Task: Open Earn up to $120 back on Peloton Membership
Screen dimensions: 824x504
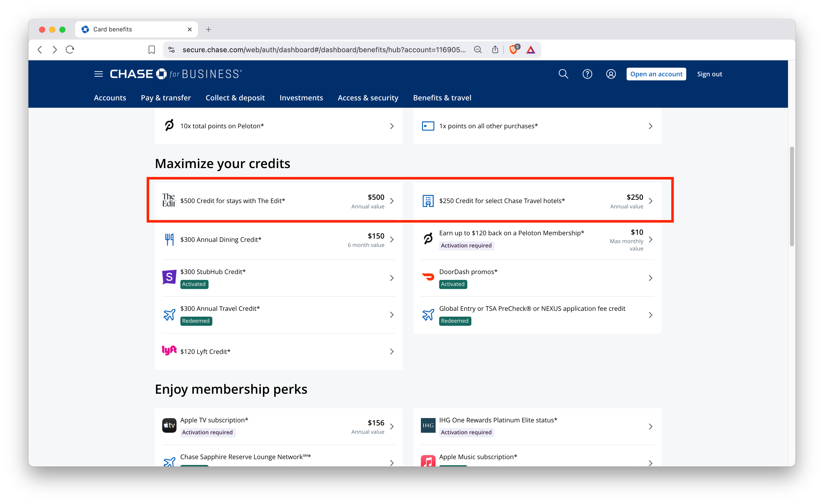Action: [537, 239]
